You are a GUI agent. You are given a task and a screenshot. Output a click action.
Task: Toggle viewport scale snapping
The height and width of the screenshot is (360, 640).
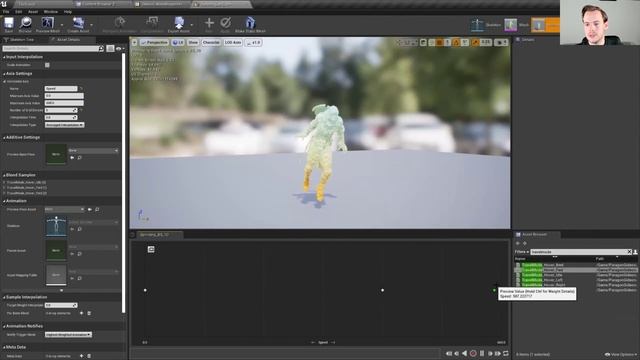[x=475, y=42]
